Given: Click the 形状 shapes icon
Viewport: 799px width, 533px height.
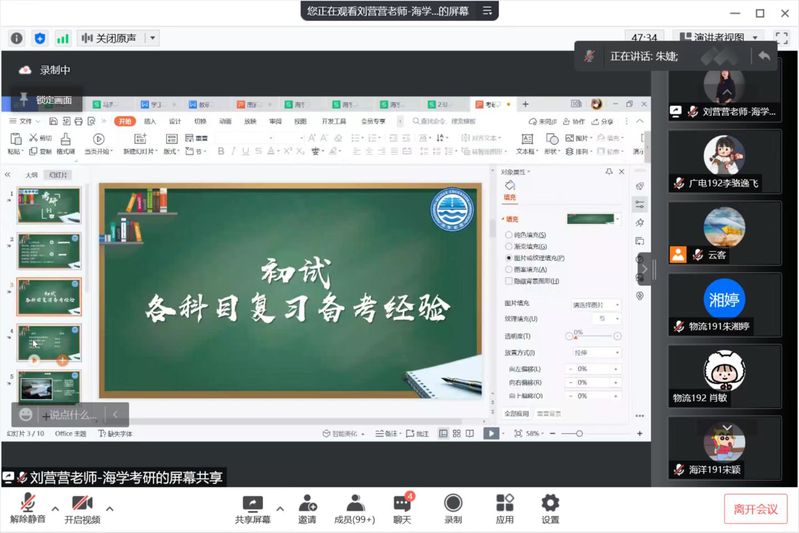Looking at the screenshot, I should [551, 139].
